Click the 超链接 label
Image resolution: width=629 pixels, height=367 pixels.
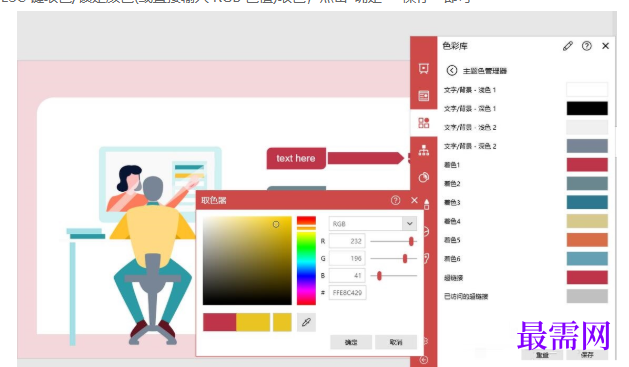[x=453, y=278]
